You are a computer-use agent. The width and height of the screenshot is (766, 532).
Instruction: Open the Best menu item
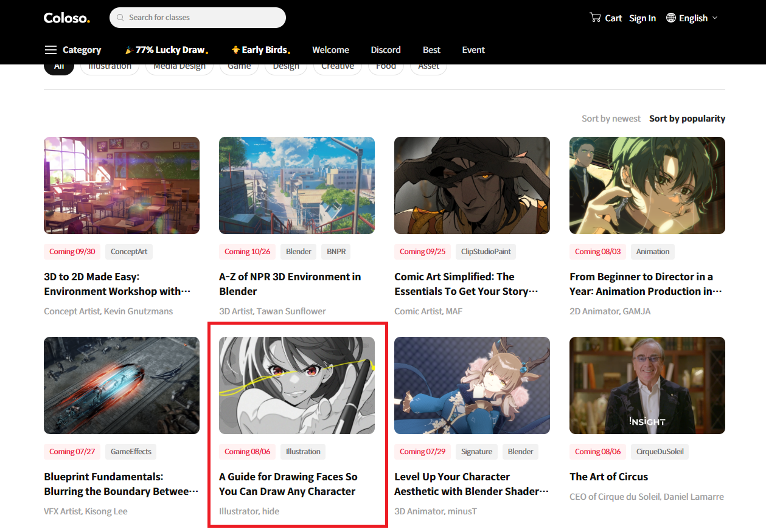click(431, 50)
